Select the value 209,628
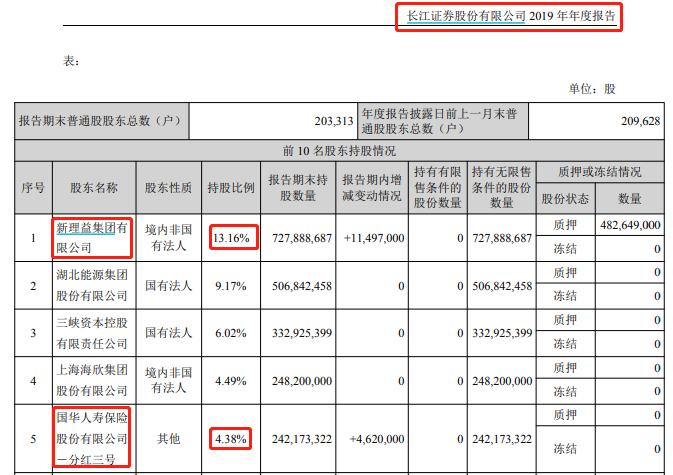This screenshot has width=673, height=475. (640, 121)
